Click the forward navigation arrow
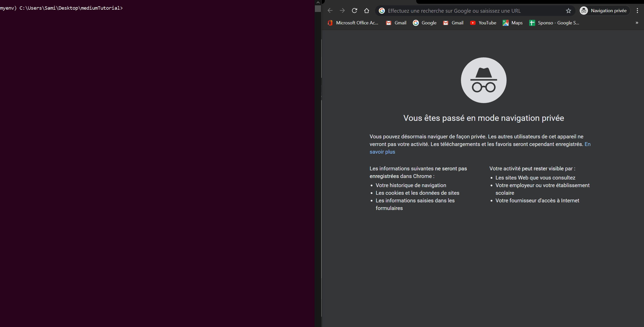This screenshot has width=644, height=327. 342,10
